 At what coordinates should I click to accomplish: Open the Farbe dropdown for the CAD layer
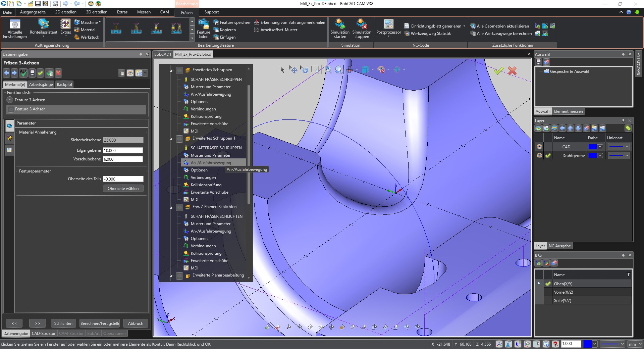600,147
